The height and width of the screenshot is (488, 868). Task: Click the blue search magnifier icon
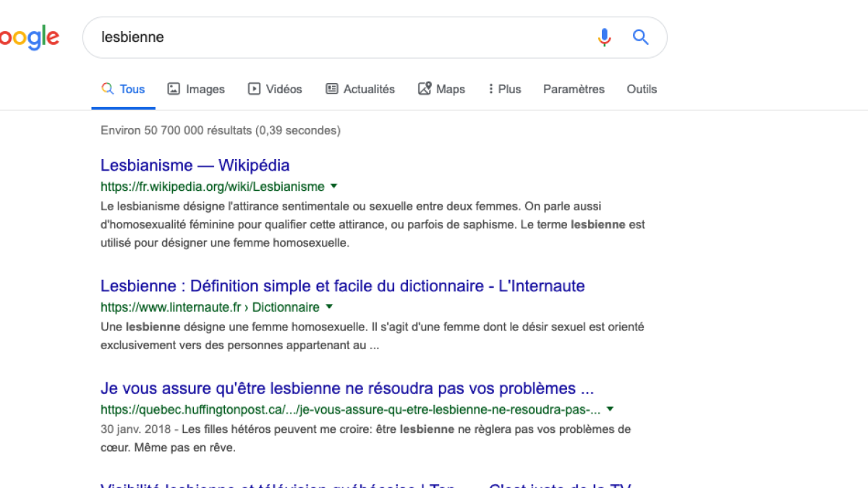tap(641, 37)
